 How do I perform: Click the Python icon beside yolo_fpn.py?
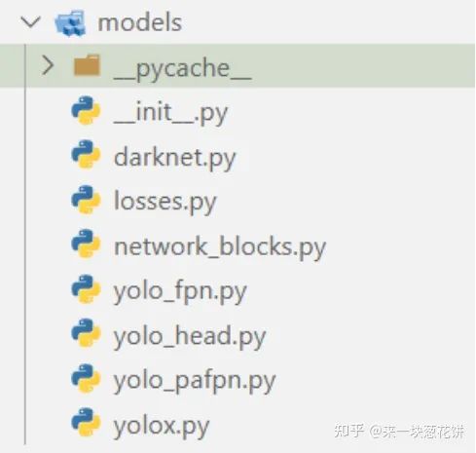pos(86,289)
